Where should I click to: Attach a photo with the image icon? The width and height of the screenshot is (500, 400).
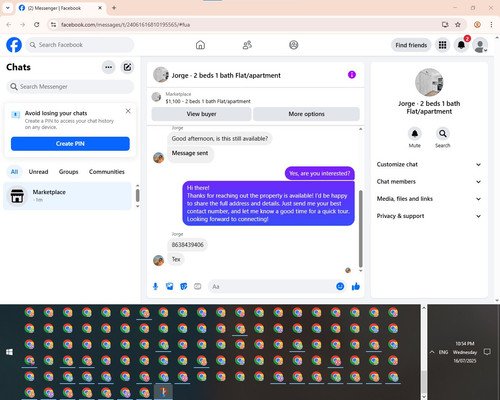pos(170,286)
